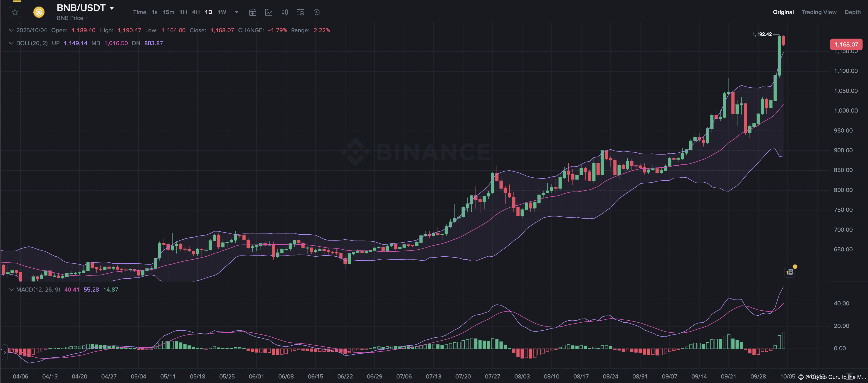Collapse the 2025/10/04 OHLC info row

11,30
